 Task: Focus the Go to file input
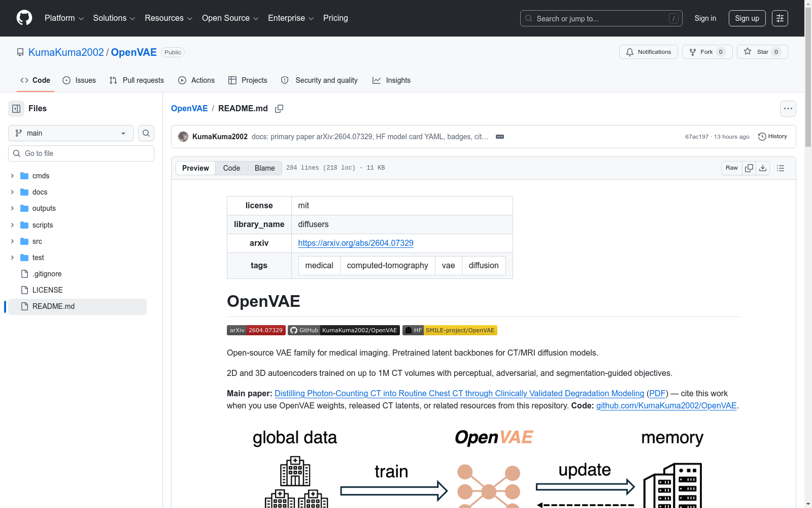[x=86, y=153]
